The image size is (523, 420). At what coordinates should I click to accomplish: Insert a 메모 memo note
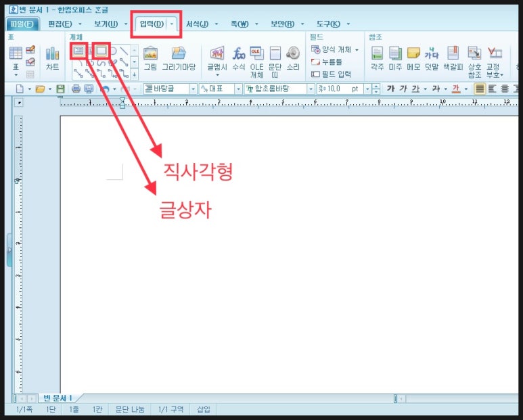[413, 58]
